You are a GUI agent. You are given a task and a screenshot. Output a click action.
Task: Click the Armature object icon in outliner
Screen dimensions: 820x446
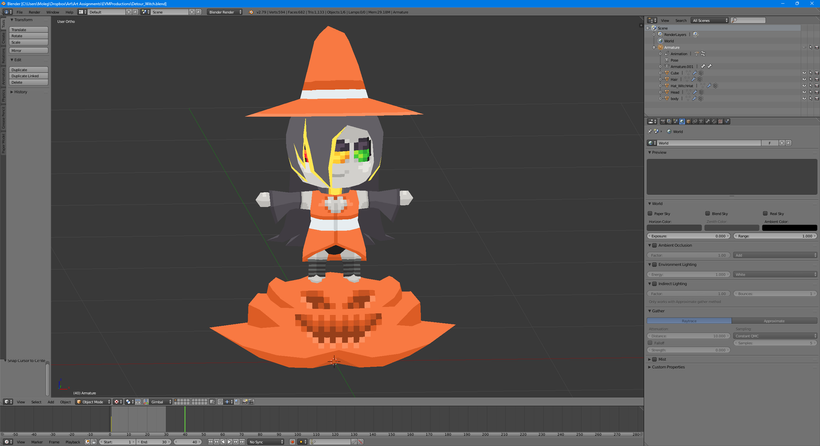coord(662,47)
